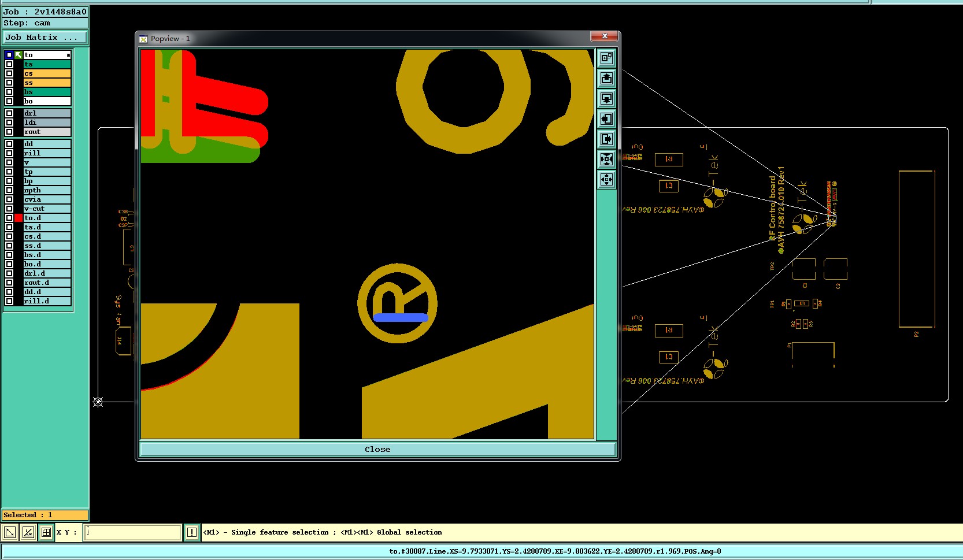Click the diagonal arrow coordinate mode icon
Screen dimensions: 963x560
[10, 532]
